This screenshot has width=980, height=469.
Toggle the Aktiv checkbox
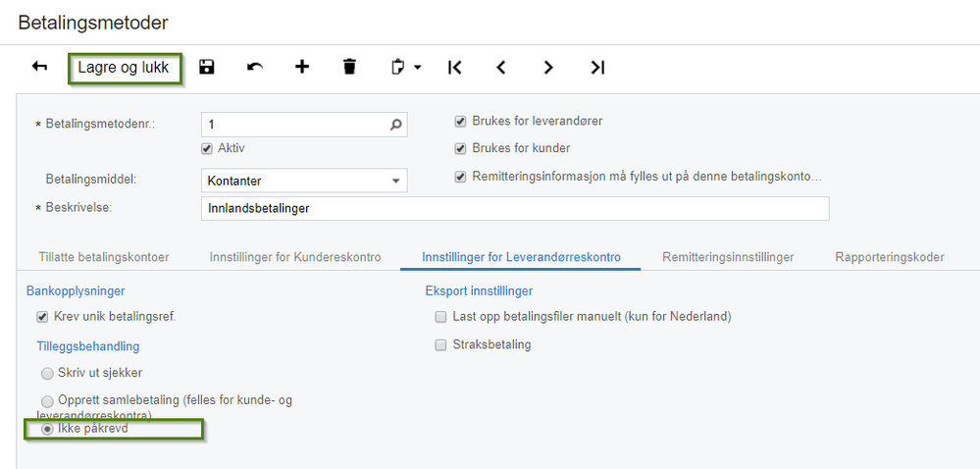(207, 148)
